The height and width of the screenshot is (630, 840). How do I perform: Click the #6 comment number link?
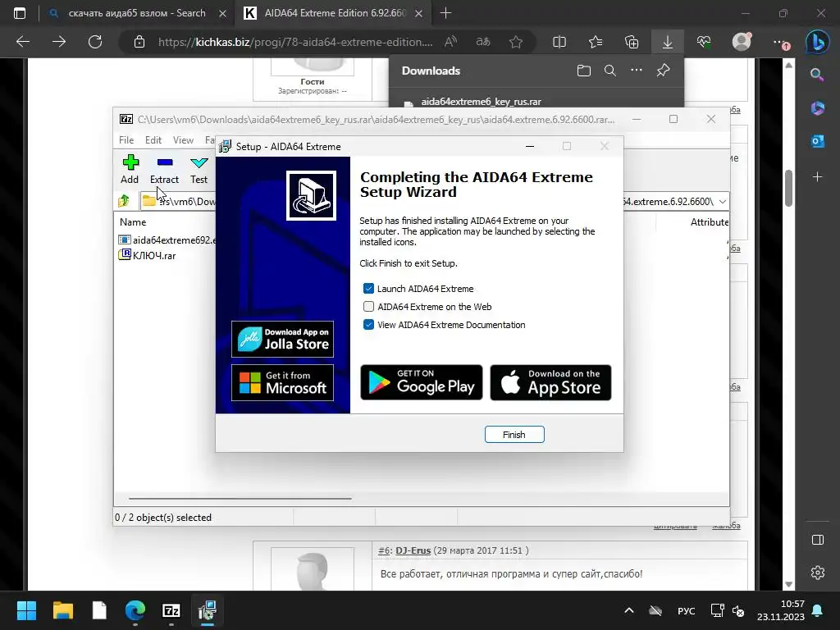pos(384,550)
